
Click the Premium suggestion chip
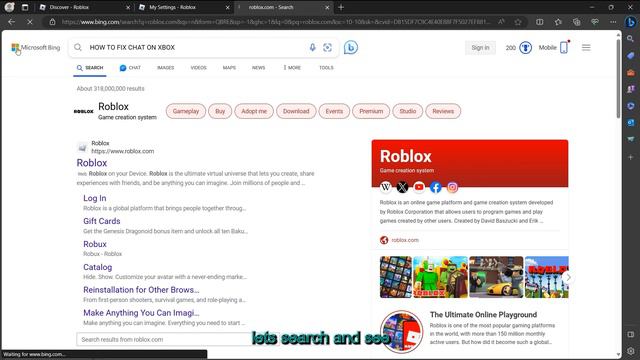(371, 111)
